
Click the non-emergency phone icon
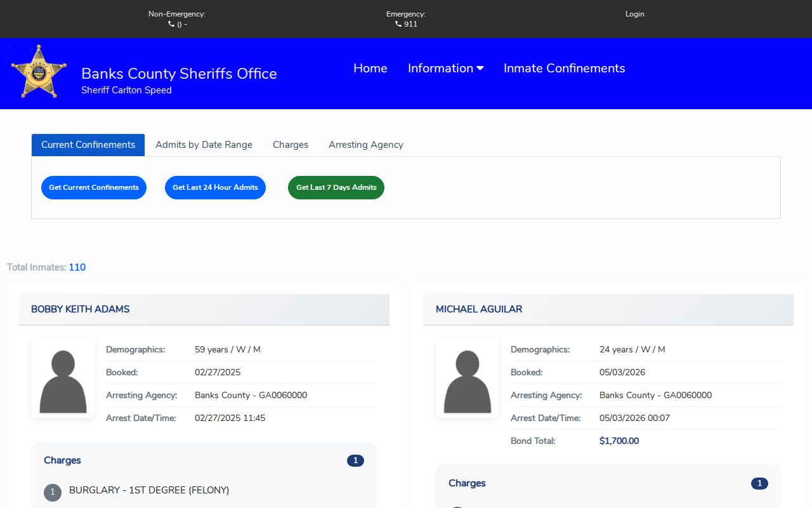(x=171, y=24)
